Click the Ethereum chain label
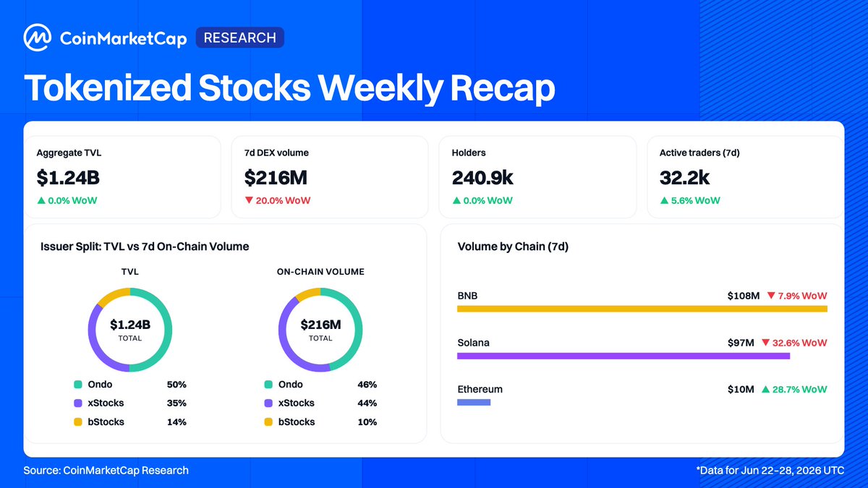This screenshot has height=488, width=868. click(480, 389)
